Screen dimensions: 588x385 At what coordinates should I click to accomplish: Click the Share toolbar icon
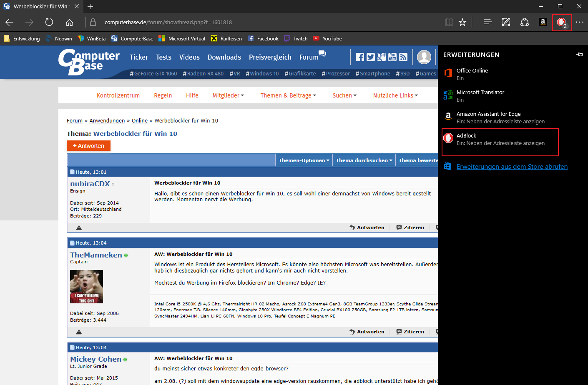(525, 22)
